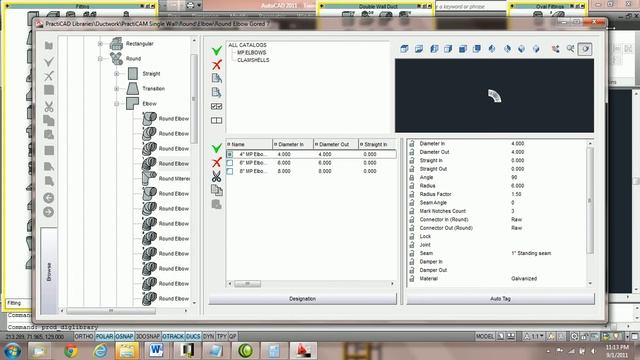The height and width of the screenshot is (360, 640).
Task: Expand the Transition node in the library tree
Action: tap(117, 89)
